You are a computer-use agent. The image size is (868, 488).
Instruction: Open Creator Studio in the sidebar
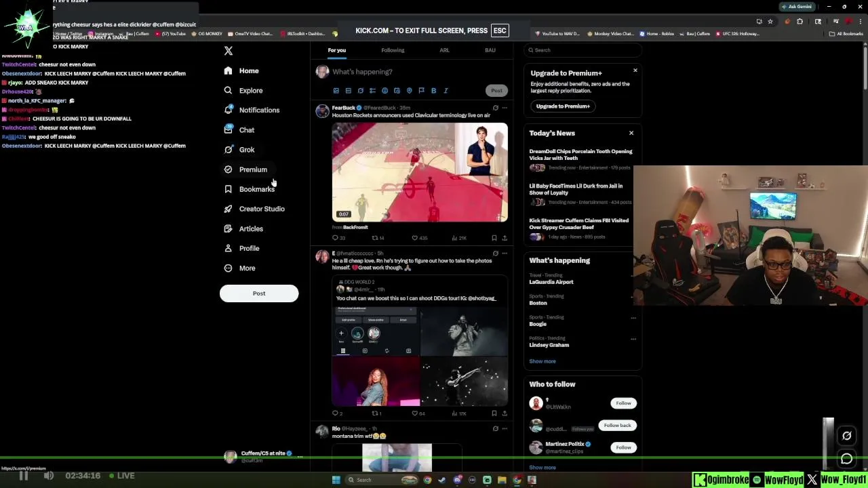click(x=254, y=209)
